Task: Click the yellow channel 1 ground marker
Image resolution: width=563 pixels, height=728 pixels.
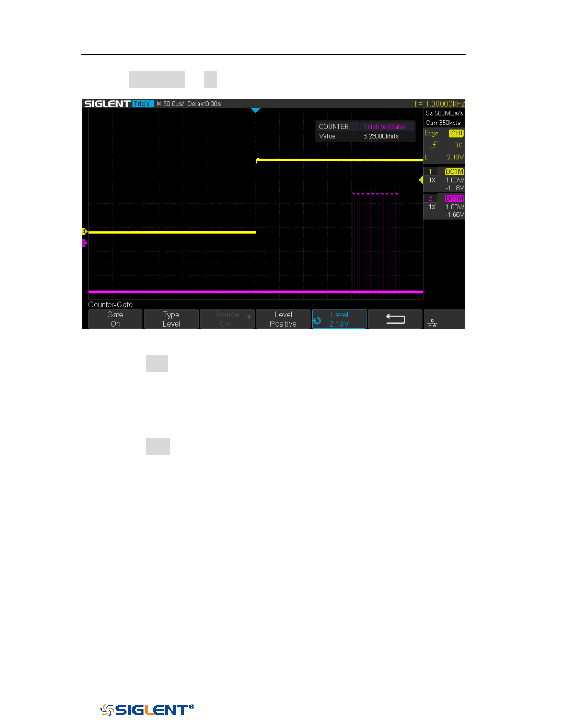Action: click(85, 231)
